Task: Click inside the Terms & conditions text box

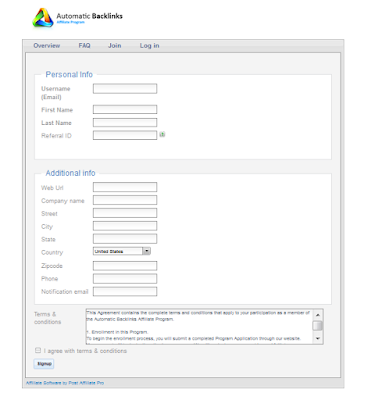Action: point(199,326)
